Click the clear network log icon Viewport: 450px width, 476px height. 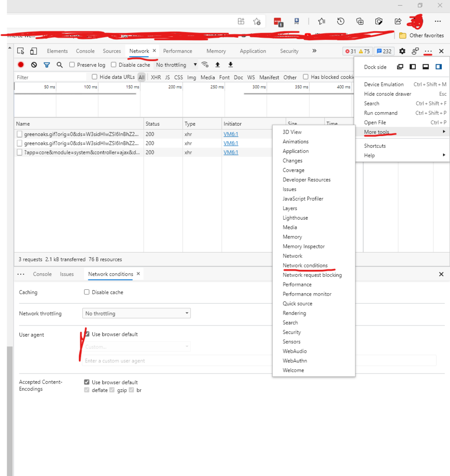pyautogui.click(x=34, y=65)
